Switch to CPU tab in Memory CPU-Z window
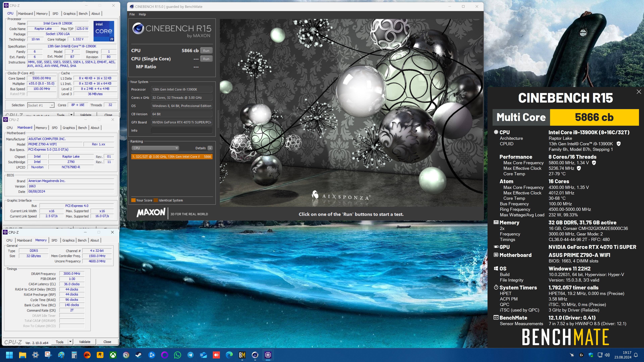This screenshot has height=362, width=644. pyautogui.click(x=9, y=240)
